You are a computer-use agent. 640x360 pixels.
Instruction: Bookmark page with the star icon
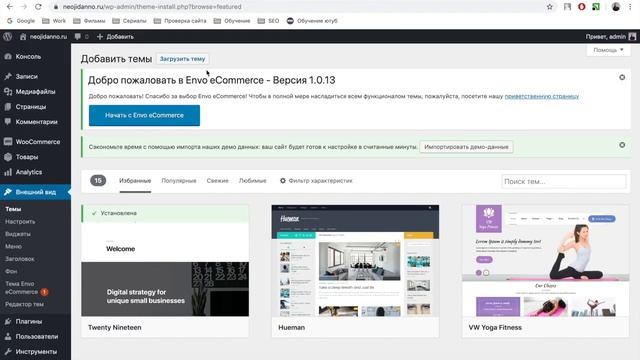(x=550, y=7)
